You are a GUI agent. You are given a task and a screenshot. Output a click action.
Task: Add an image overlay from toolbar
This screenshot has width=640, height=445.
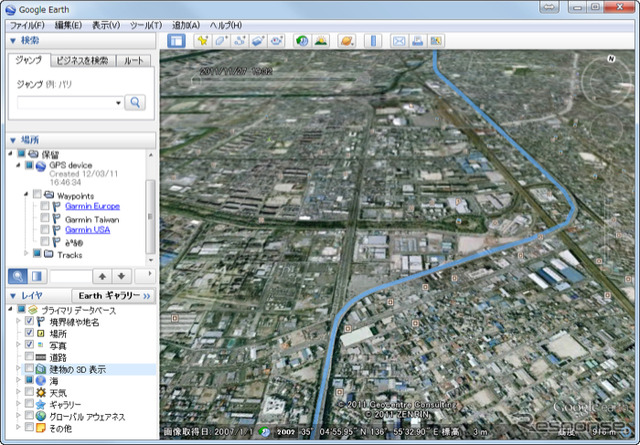click(258, 41)
